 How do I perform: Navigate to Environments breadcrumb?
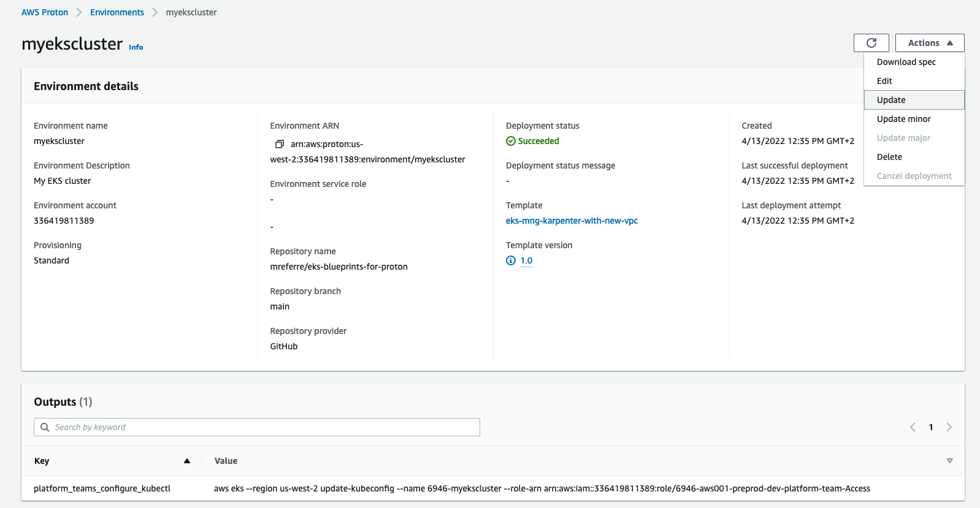[117, 12]
